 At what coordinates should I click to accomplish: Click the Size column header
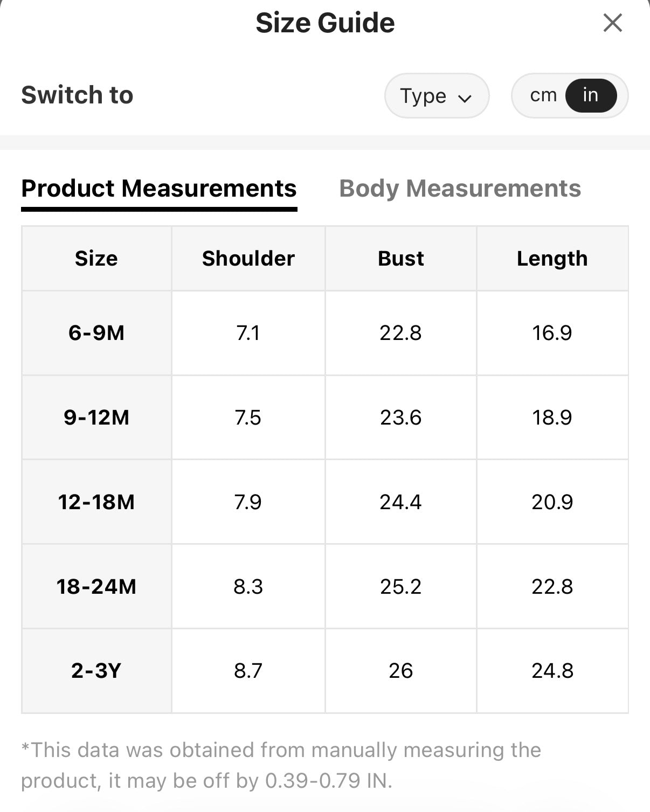click(96, 259)
